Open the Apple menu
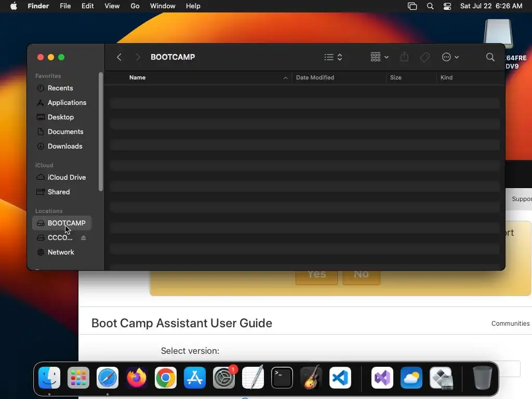The height and width of the screenshot is (399, 532). 14,6
